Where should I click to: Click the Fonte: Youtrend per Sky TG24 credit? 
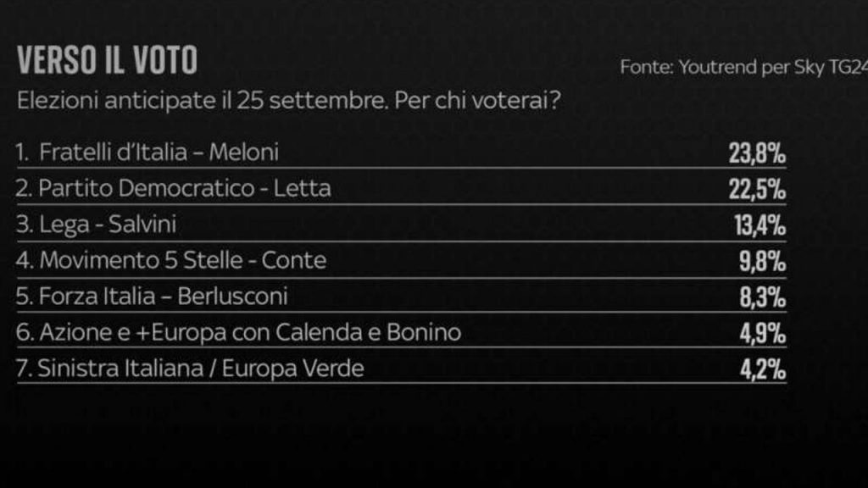[x=743, y=67]
